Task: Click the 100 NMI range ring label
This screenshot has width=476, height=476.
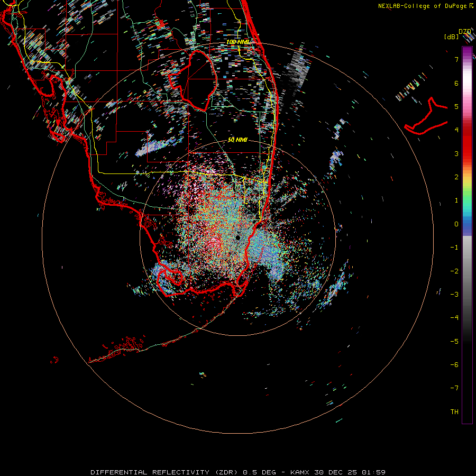Action: tap(237, 42)
